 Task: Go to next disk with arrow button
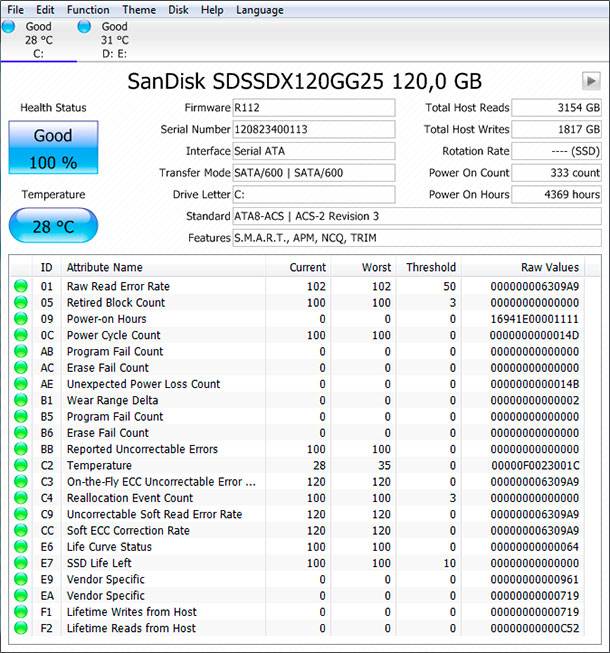coord(591,81)
